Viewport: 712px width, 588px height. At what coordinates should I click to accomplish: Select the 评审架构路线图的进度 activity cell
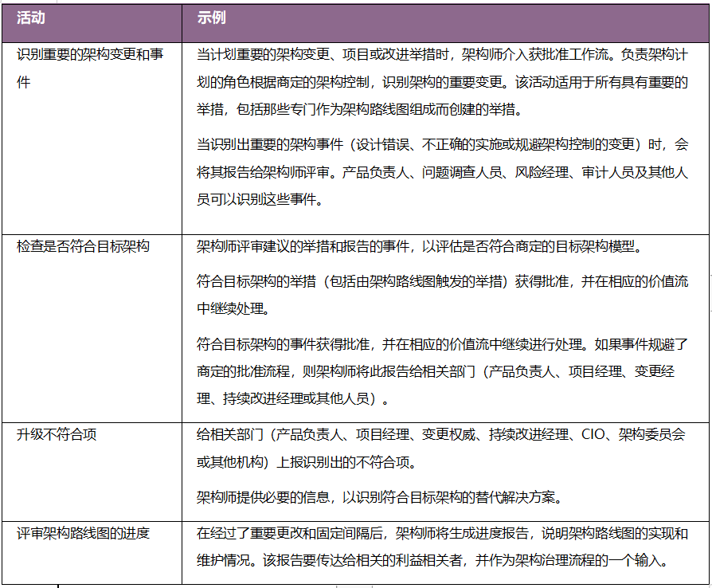click(x=83, y=533)
